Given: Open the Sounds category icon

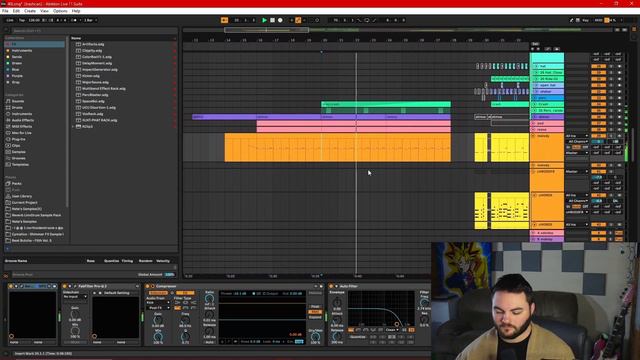Looking at the screenshot, I should point(8,101).
